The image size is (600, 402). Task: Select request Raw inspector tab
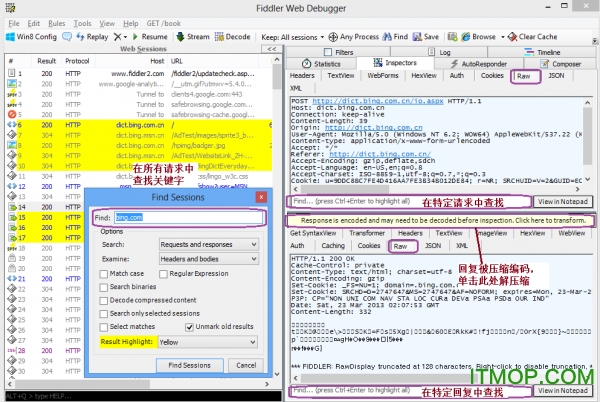click(x=525, y=76)
